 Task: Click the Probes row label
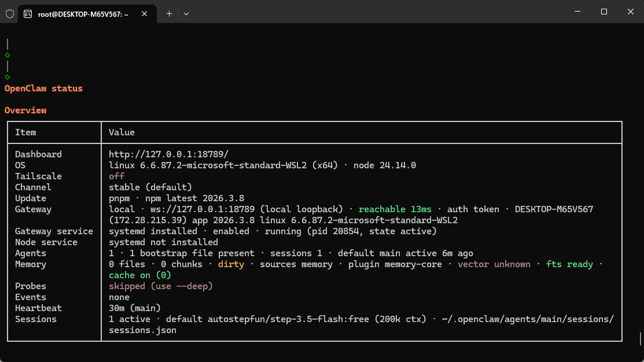31,286
